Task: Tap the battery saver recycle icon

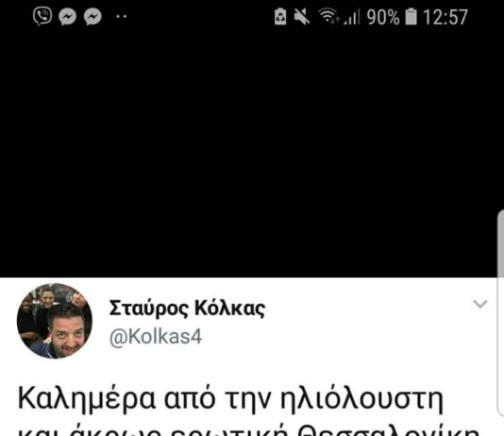Action: click(280, 16)
